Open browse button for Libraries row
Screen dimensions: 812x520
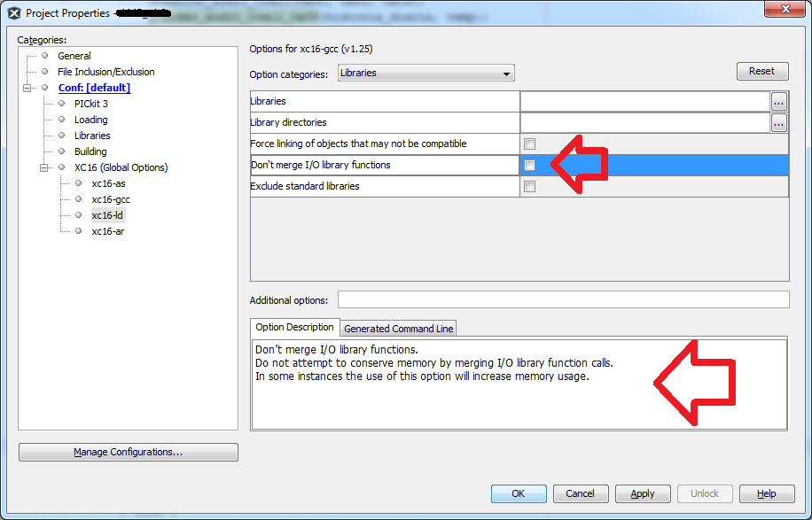[779, 102]
